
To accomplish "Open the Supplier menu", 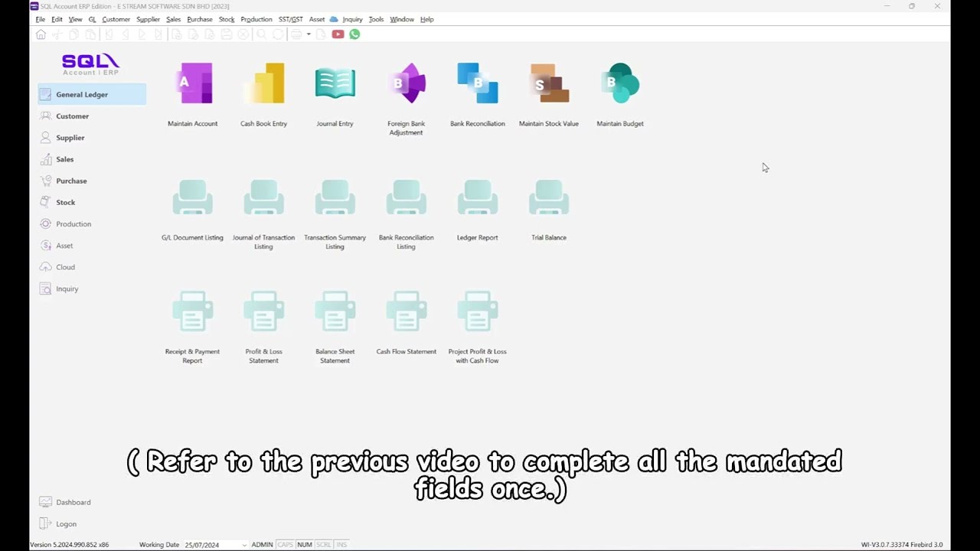I will point(149,19).
